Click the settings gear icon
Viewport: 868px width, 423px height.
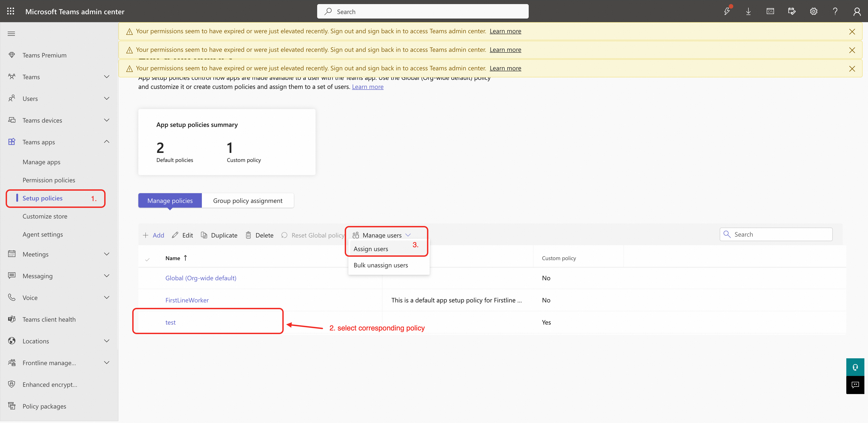click(814, 12)
